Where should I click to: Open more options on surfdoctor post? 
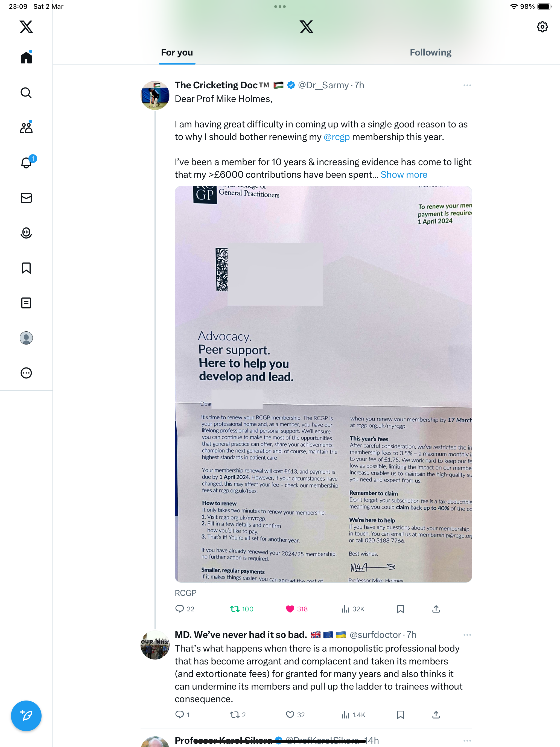click(x=467, y=635)
